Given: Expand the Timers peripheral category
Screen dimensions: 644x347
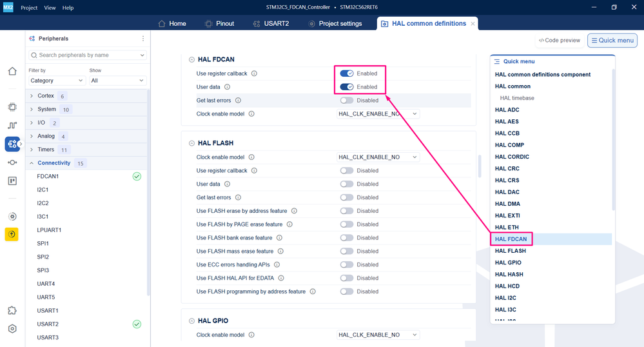Looking at the screenshot, I should (x=32, y=150).
